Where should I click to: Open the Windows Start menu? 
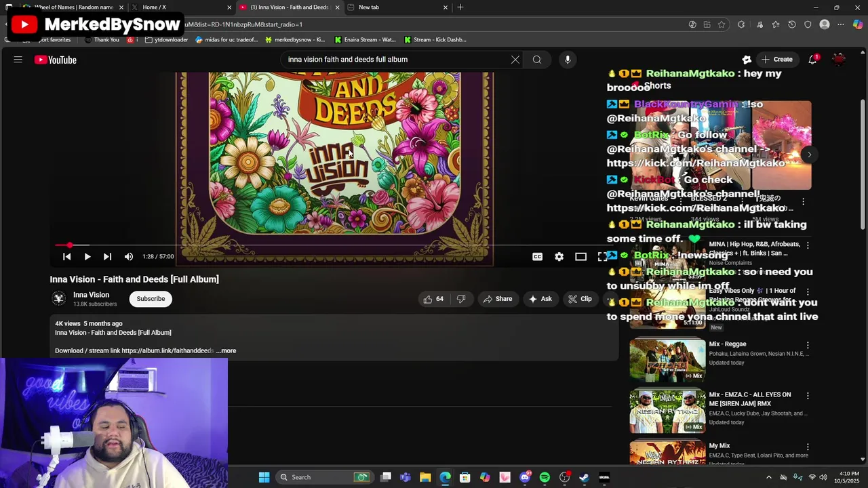tap(264, 477)
